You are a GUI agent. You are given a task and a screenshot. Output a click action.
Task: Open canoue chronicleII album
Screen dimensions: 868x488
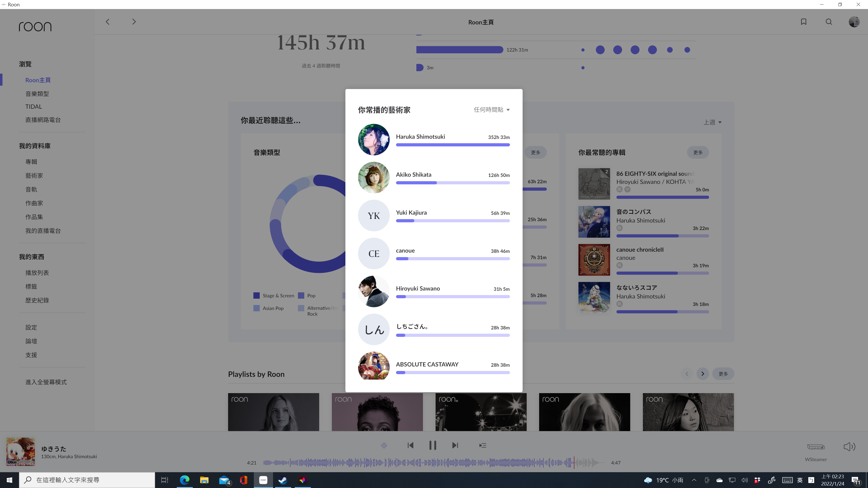[643, 260]
